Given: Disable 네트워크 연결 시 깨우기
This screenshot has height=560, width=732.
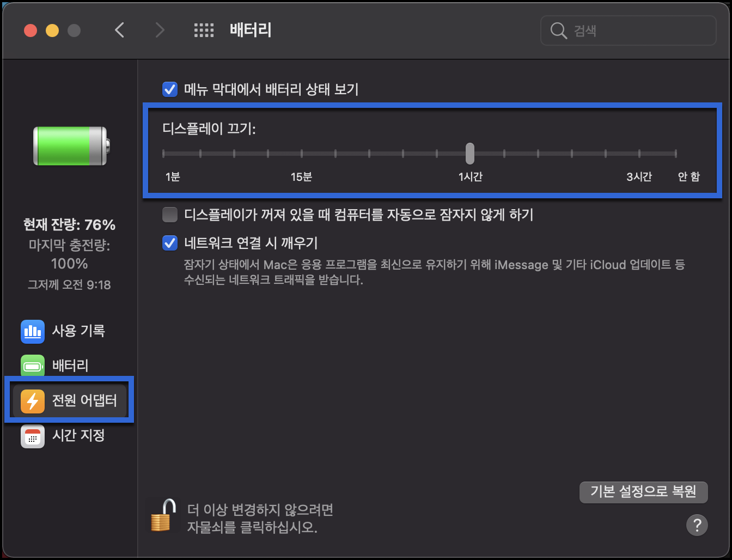Looking at the screenshot, I should coord(169,243).
